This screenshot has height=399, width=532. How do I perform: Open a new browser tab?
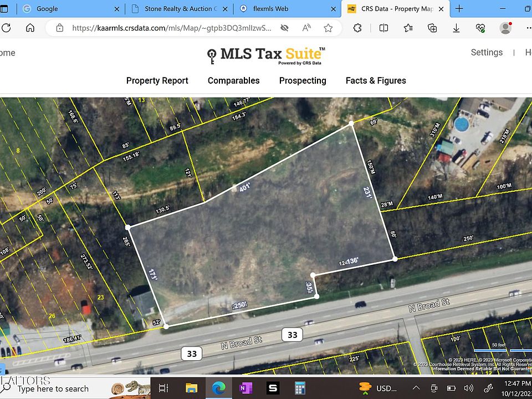coord(459,9)
